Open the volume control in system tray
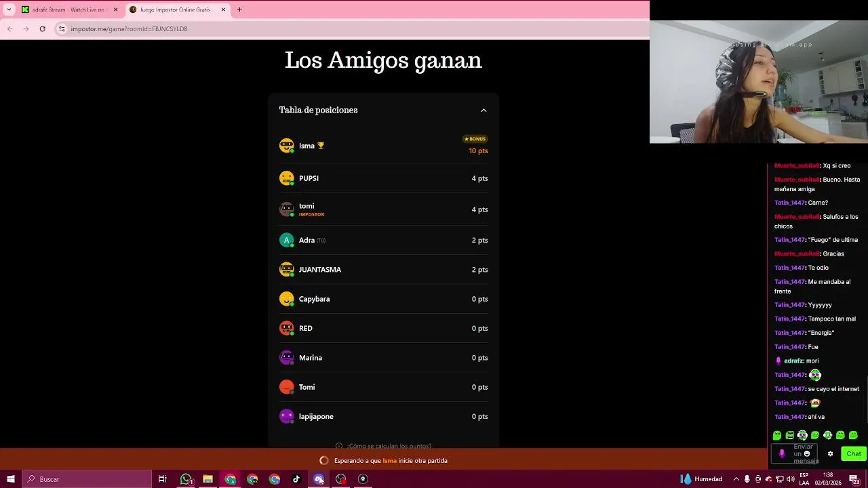 click(791, 479)
